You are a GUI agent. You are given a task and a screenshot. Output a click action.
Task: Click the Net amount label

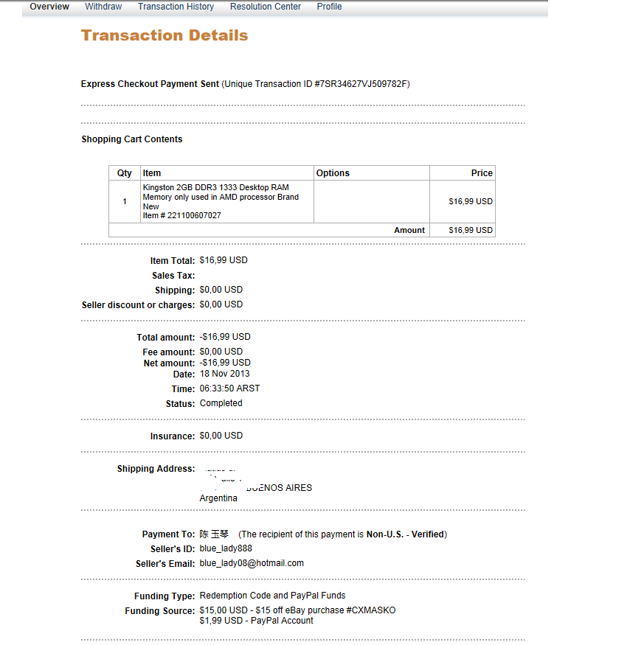pos(169,363)
